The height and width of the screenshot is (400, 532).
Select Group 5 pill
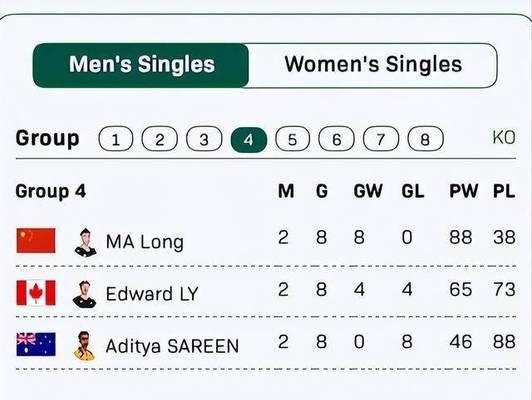(x=292, y=139)
